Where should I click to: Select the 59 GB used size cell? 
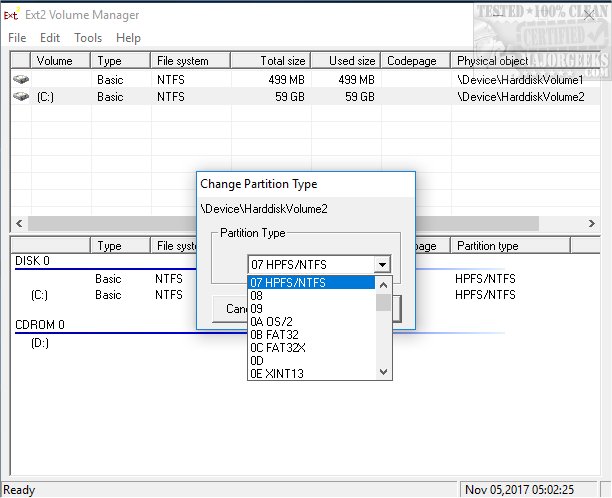pyautogui.click(x=359, y=96)
